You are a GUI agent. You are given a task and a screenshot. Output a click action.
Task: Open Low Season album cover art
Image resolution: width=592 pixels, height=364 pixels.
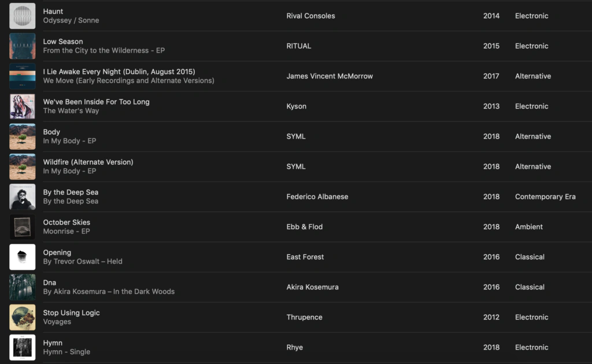(23, 46)
